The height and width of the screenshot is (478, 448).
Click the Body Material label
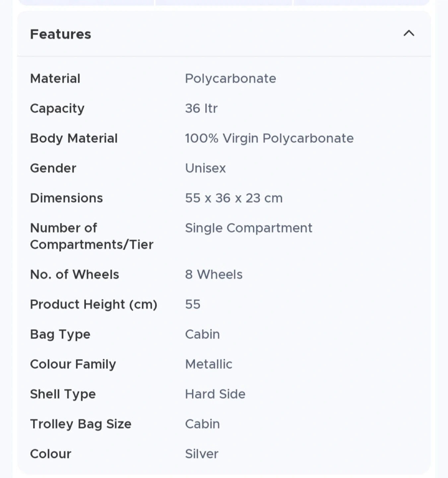point(74,138)
